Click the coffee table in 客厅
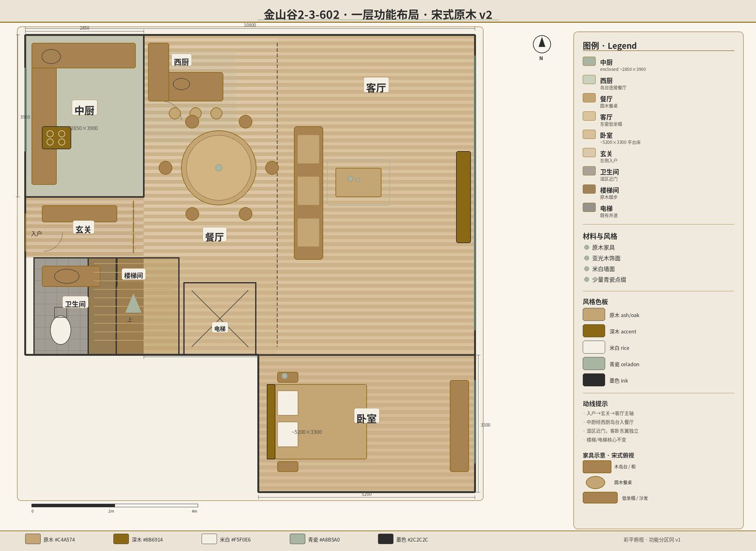This screenshot has width=756, height=551. coord(359,182)
